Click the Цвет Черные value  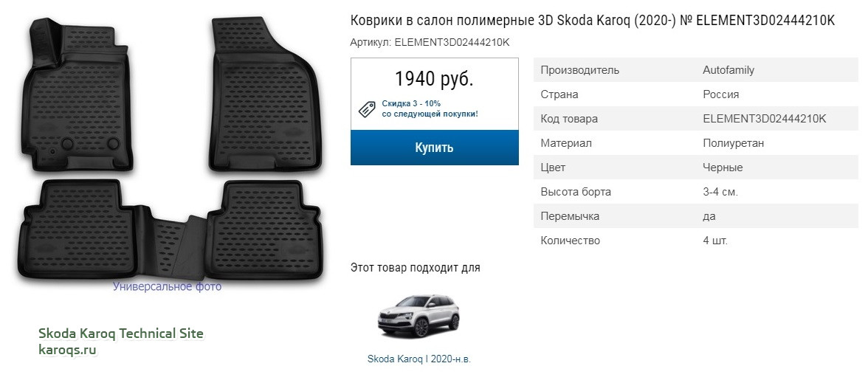[723, 167]
